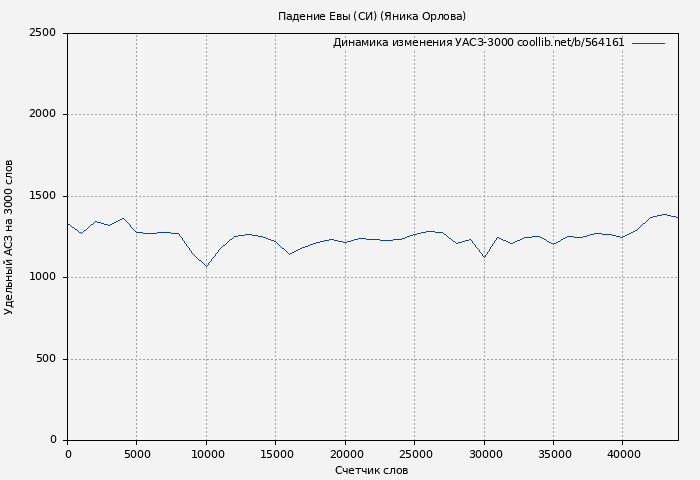
Task: Select the x-axis label "Счетчик слов"
Action: point(371,470)
